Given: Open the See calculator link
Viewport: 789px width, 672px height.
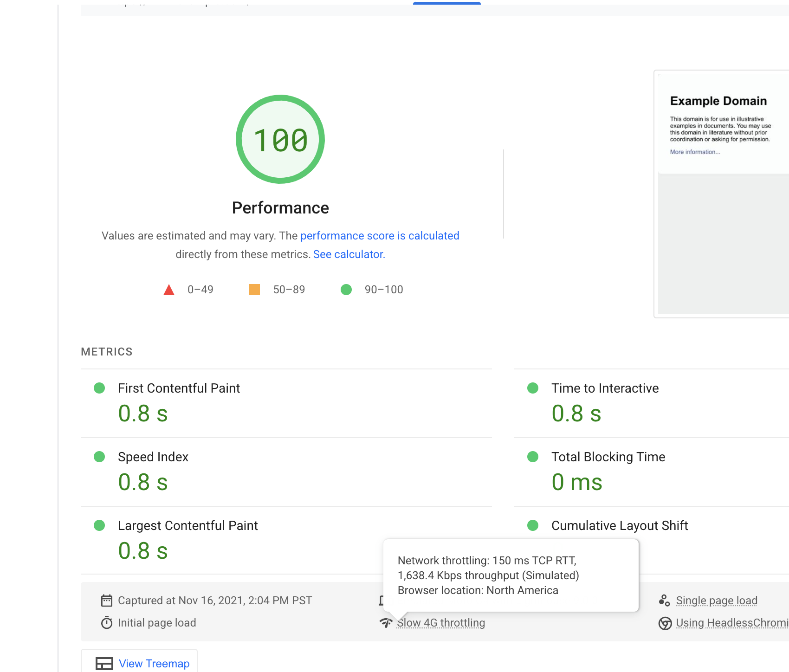Looking at the screenshot, I should [x=349, y=254].
